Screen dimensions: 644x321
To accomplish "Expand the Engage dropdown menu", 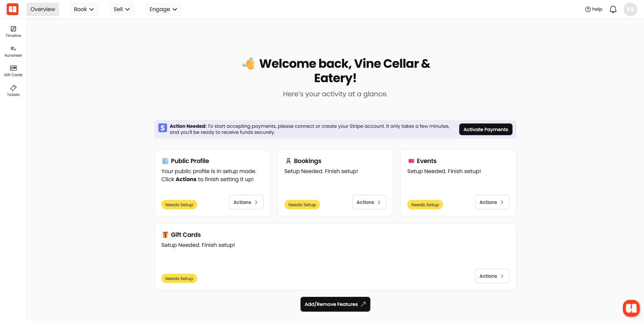I will point(163,9).
